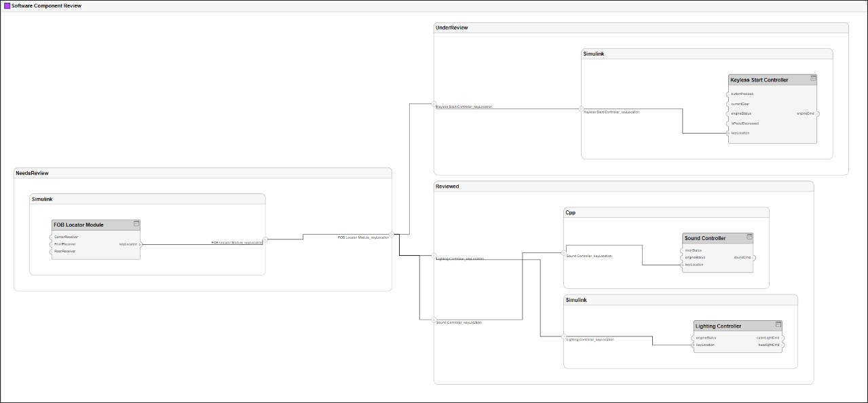Click the Sound Controller_keyLocation port label
The image size is (868, 403).
pos(460,321)
